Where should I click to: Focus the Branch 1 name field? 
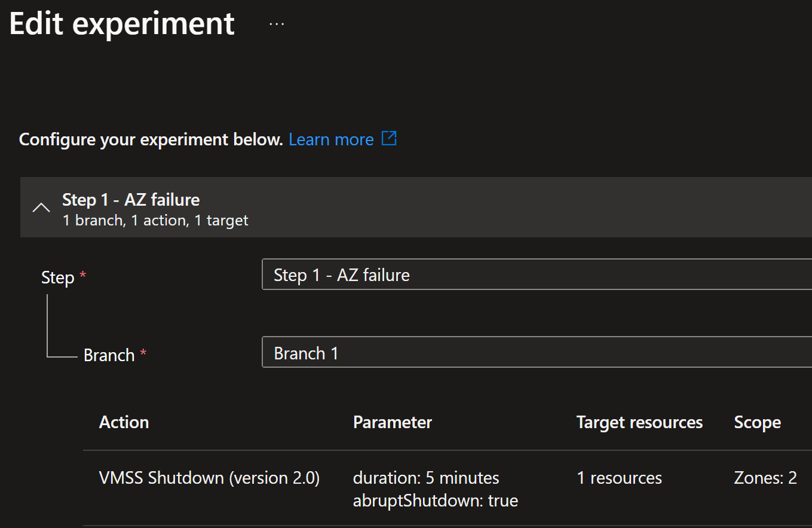[x=537, y=352]
